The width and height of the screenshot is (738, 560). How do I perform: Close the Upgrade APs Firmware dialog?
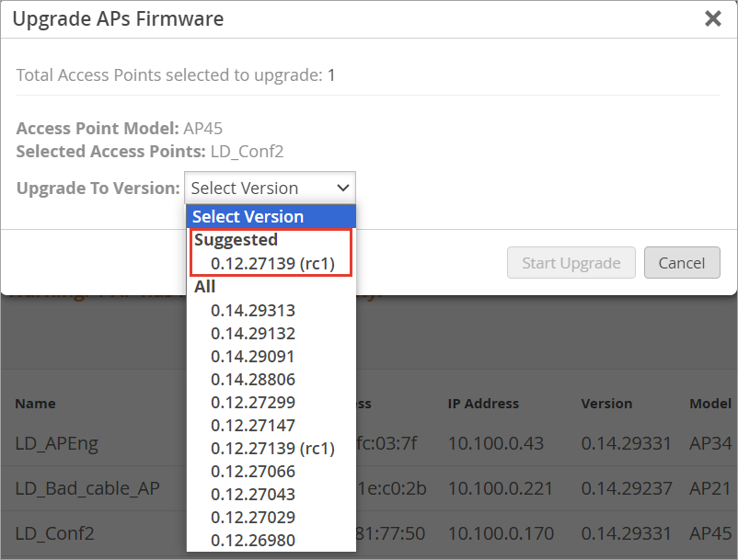coord(712,18)
